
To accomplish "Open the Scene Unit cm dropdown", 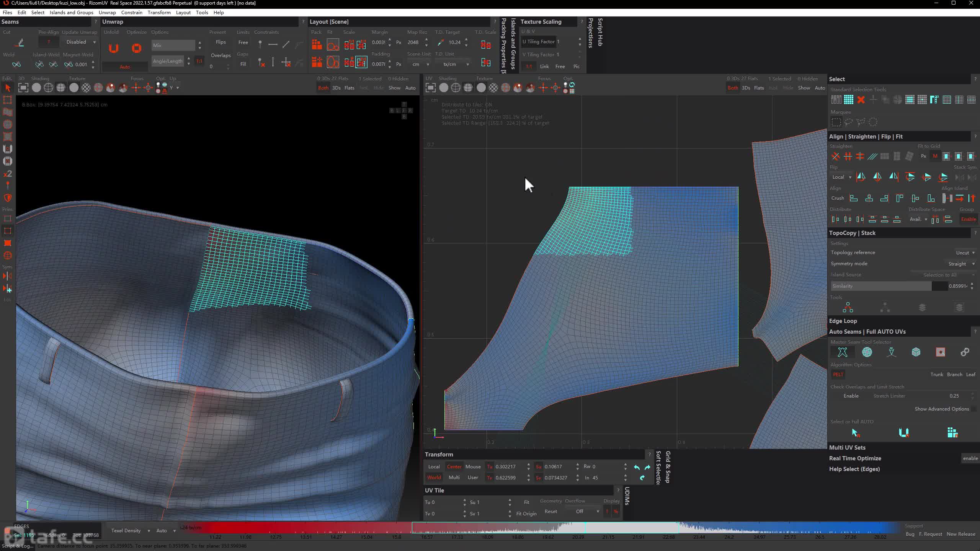I will point(420,64).
